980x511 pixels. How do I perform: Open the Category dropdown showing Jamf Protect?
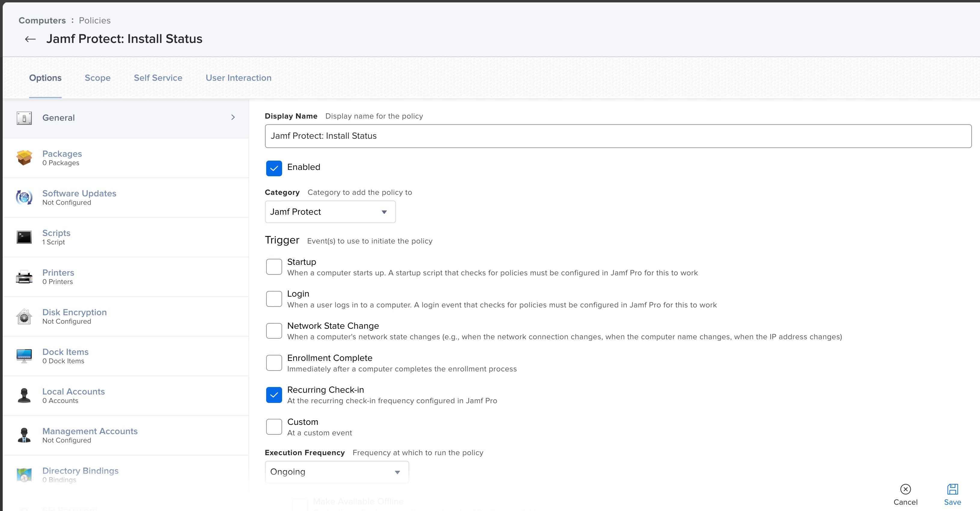coord(330,212)
